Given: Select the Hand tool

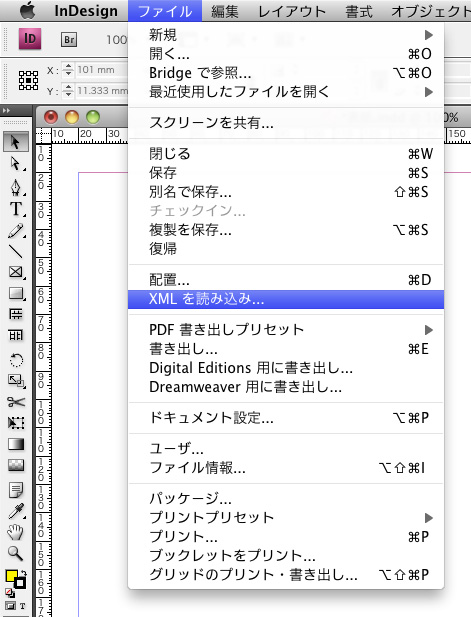Looking at the screenshot, I should 16,532.
